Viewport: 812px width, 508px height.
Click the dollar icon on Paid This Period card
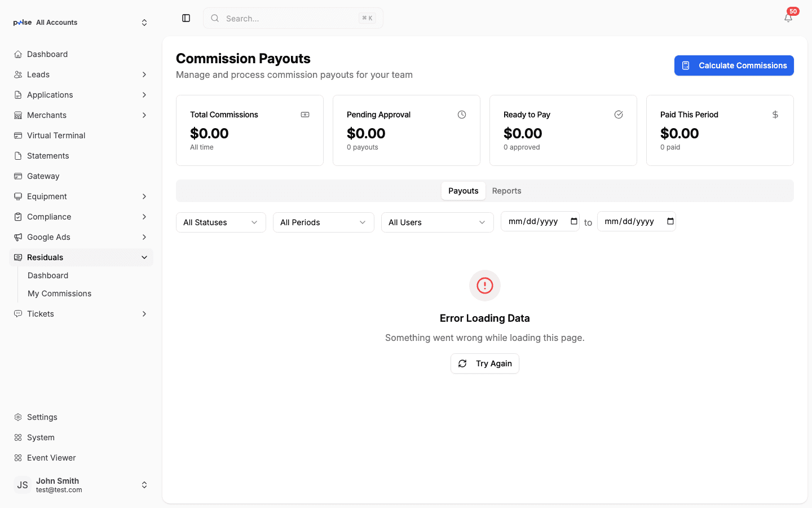click(x=775, y=114)
